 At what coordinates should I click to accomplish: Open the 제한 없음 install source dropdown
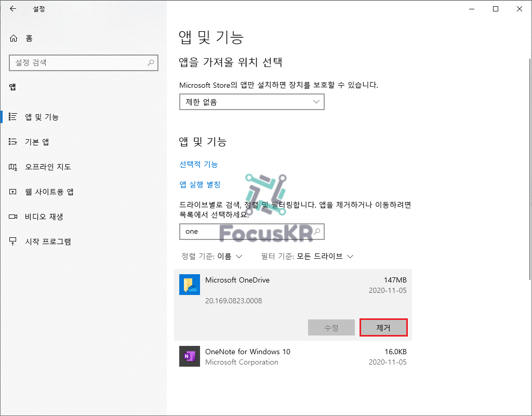click(x=252, y=102)
